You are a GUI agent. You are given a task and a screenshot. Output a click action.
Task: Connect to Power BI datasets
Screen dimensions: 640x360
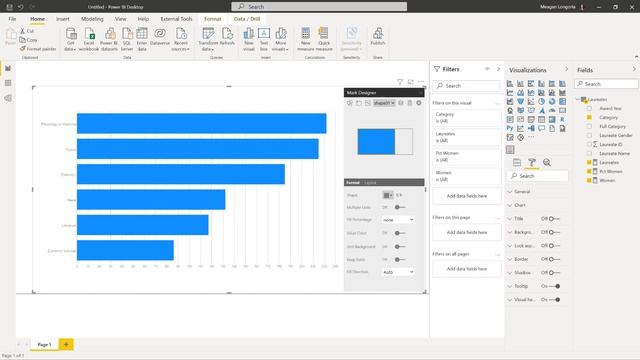click(109, 39)
